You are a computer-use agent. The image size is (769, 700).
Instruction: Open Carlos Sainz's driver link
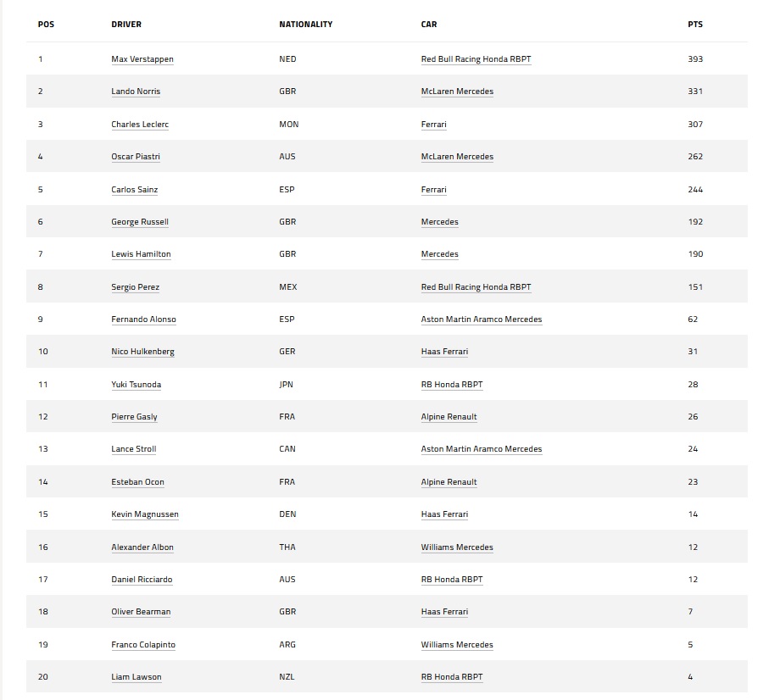(135, 190)
